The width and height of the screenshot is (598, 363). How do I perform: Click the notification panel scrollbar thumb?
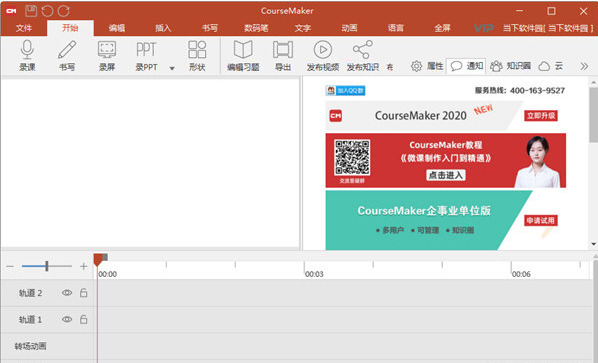pos(593,114)
